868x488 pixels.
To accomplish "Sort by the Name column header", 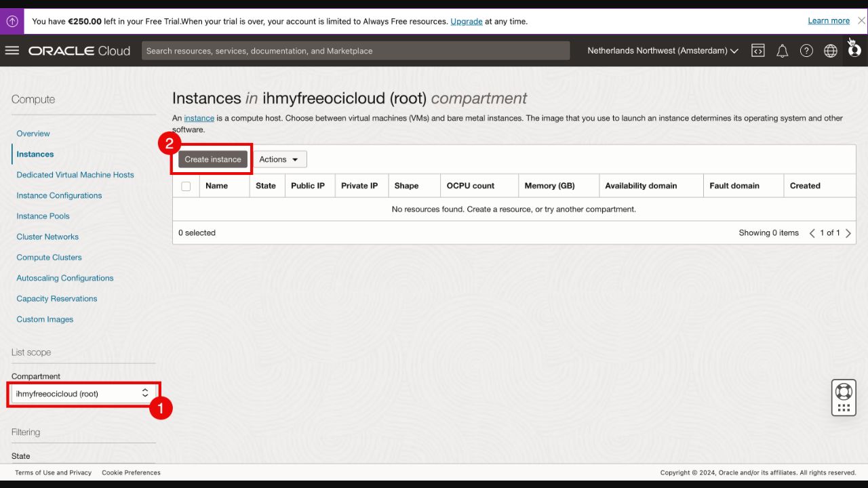I will click(217, 186).
